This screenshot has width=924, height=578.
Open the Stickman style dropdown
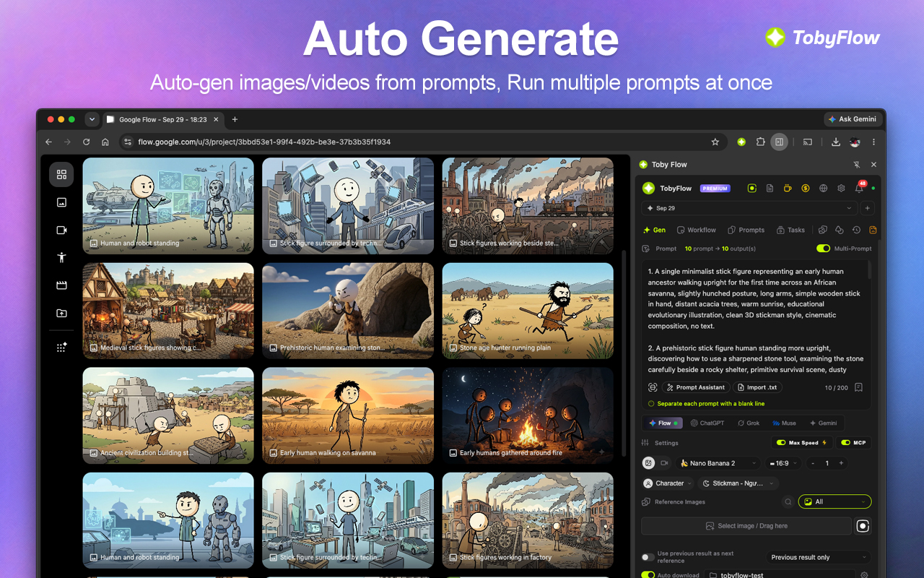(738, 483)
